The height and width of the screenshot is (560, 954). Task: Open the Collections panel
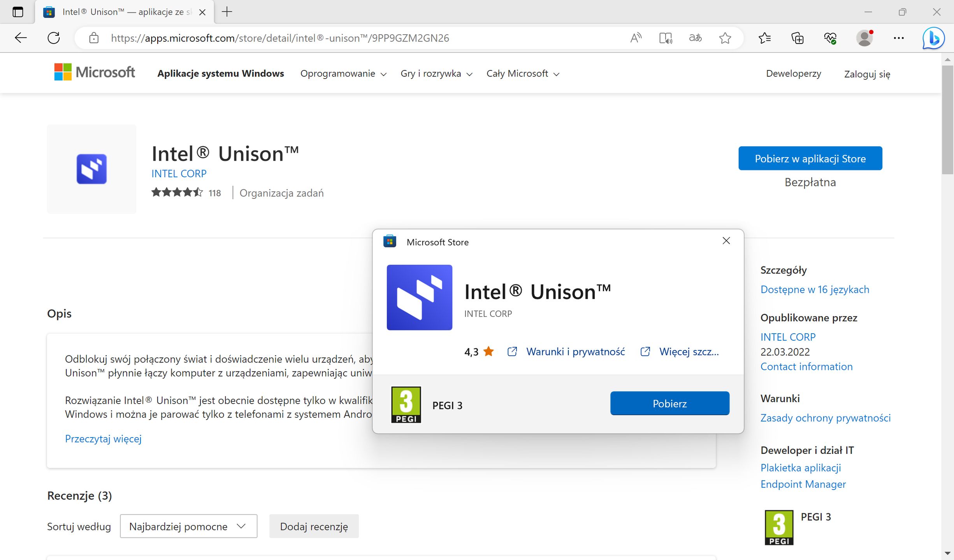[x=797, y=38]
